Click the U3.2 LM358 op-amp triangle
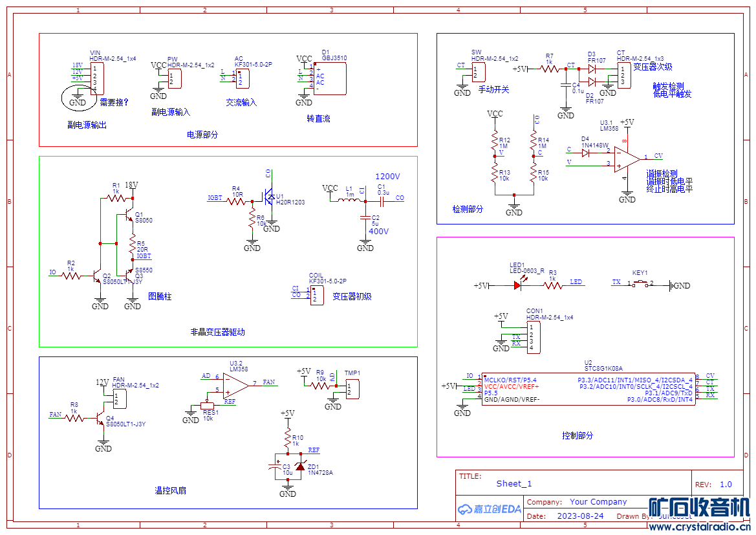The image size is (756, 535). click(x=236, y=386)
